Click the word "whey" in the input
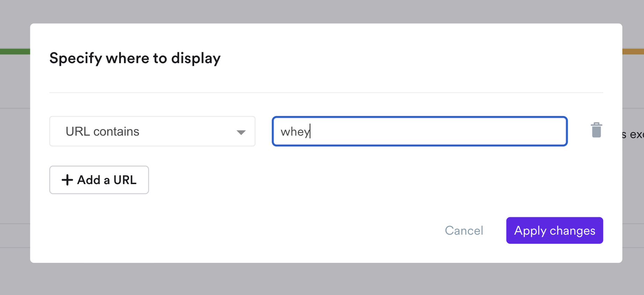 click(294, 132)
